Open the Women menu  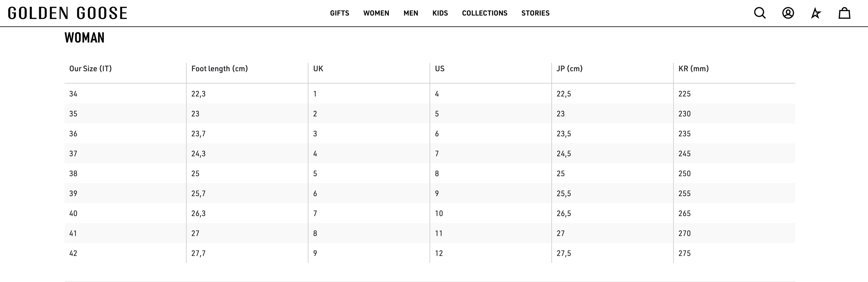point(376,13)
